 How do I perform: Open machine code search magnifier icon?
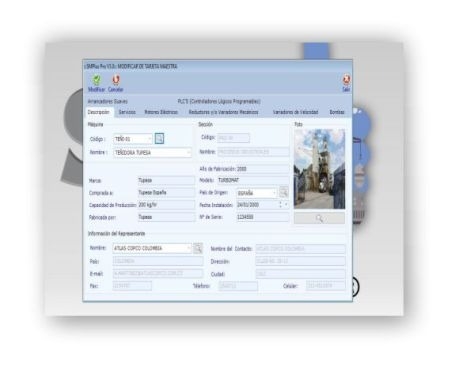coord(160,138)
